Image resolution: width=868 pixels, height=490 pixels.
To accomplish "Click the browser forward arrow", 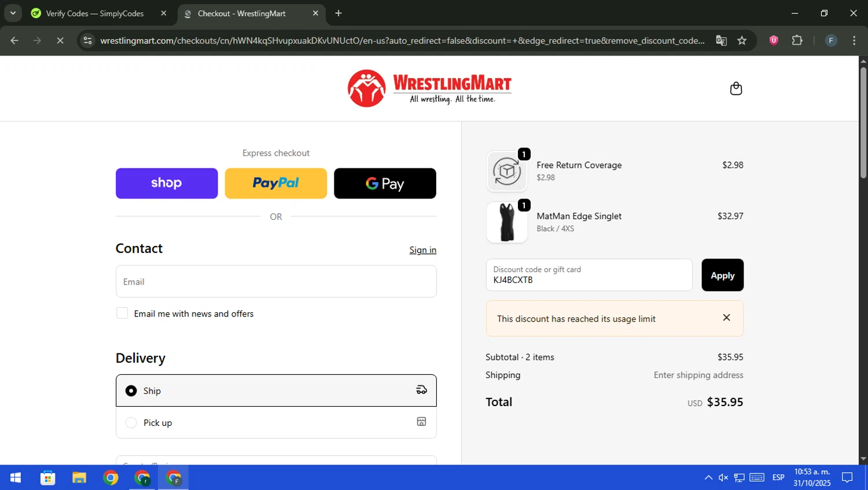I will coord(37,40).
